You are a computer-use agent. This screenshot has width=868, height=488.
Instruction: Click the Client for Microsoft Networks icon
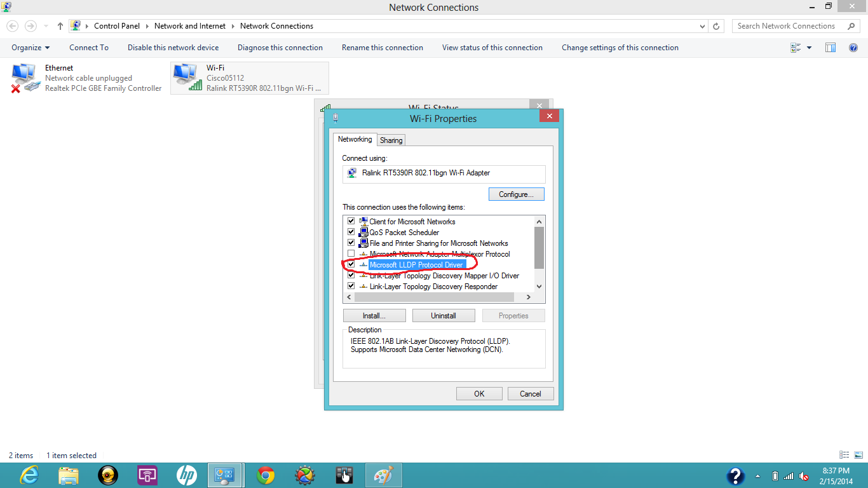[x=363, y=222]
